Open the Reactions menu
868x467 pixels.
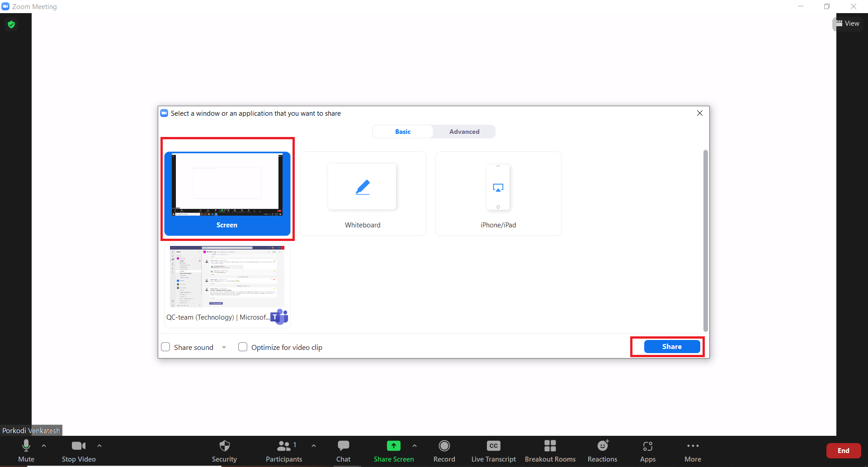tap(602, 451)
